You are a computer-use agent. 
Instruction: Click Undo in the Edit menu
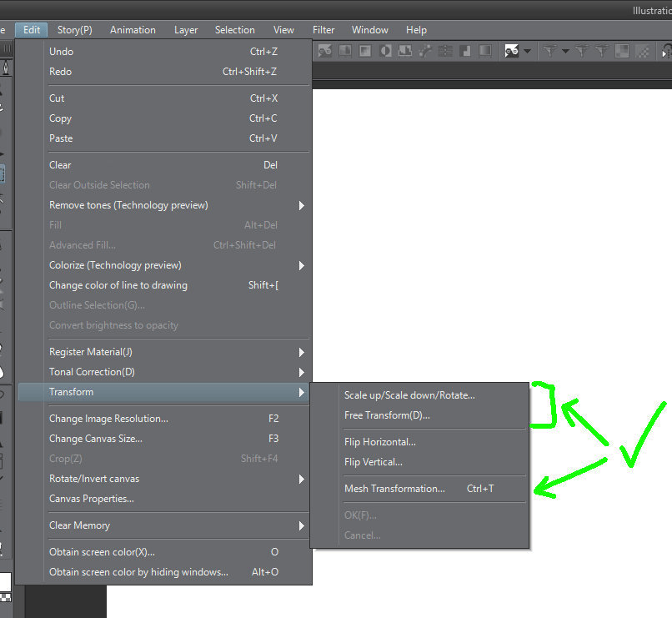point(61,52)
